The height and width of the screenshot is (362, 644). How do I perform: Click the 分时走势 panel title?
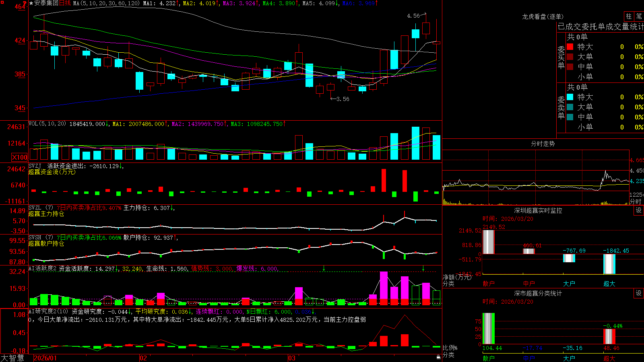(x=543, y=144)
